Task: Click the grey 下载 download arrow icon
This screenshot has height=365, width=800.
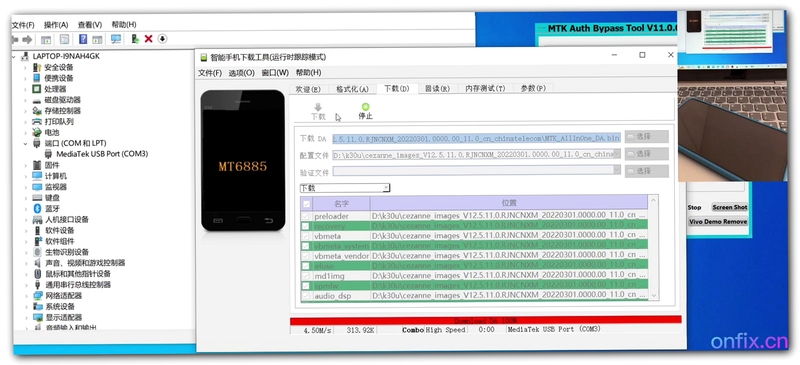Action: 318,107
